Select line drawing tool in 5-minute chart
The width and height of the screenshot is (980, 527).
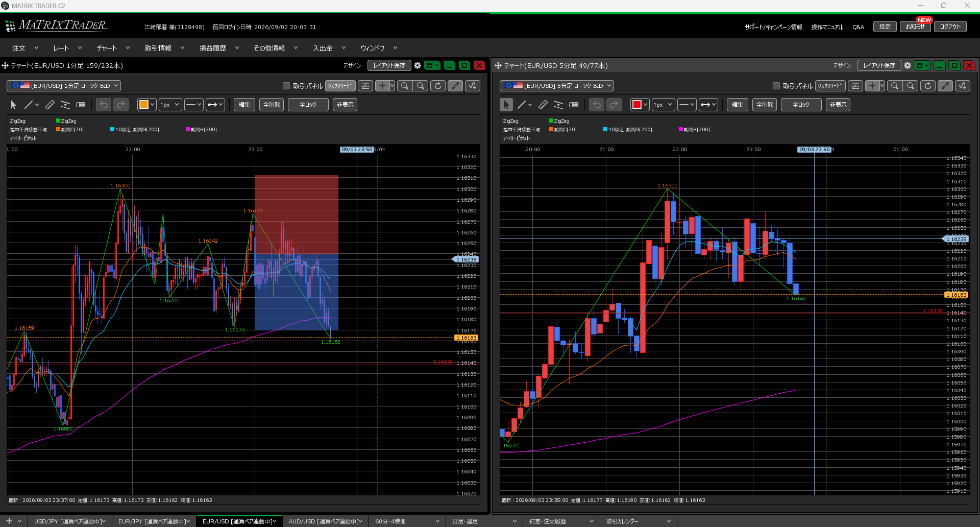point(521,105)
